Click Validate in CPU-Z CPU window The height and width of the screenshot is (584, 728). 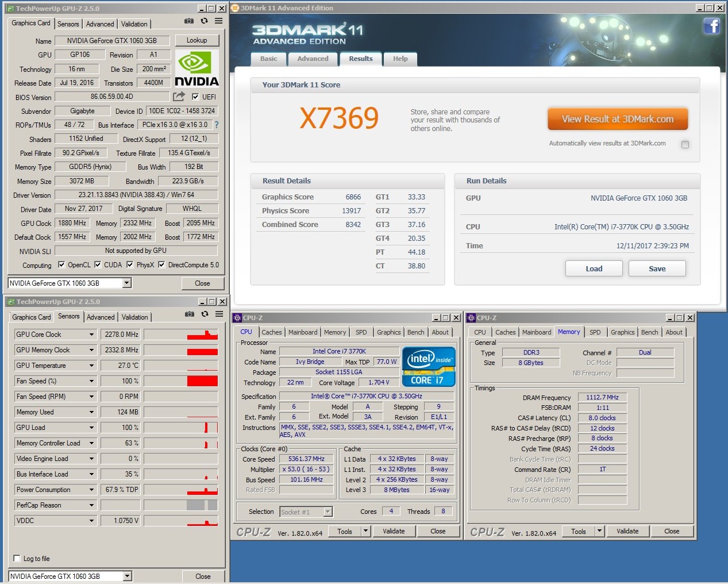[x=394, y=531]
